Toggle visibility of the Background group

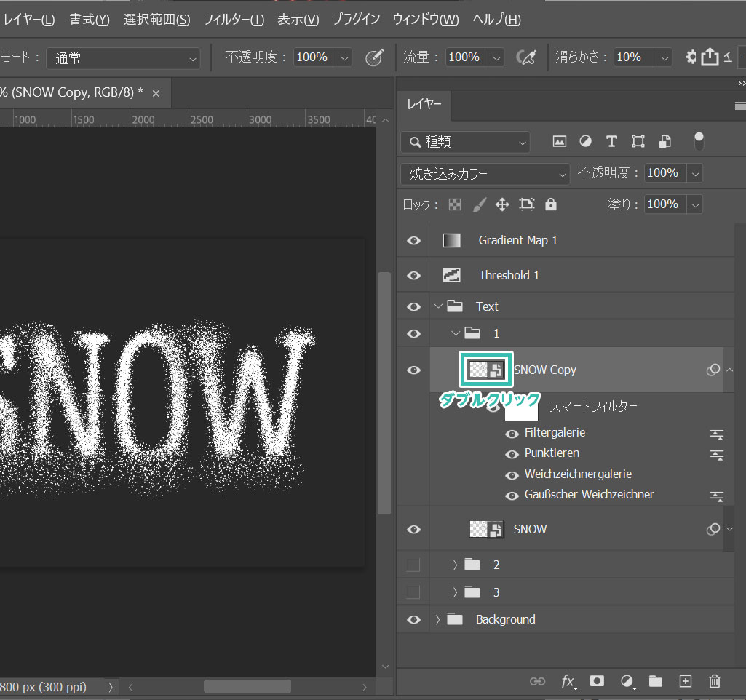pos(413,620)
